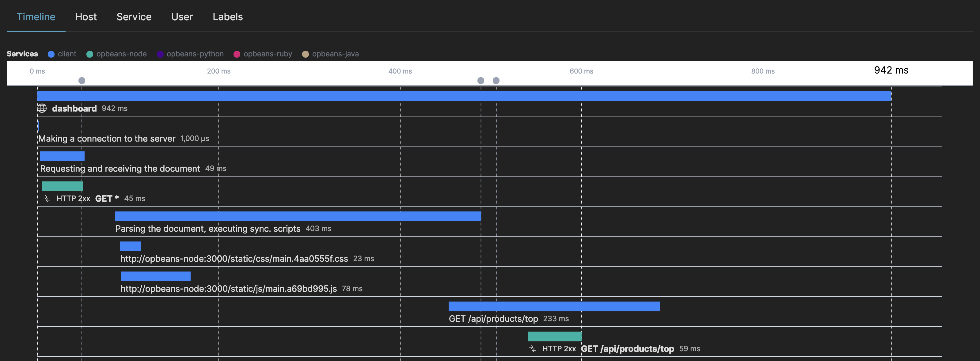Viewport: 980px width, 361px height.
Task: Click the gray timeline marker near 100 ms
Action: (82, 80)
